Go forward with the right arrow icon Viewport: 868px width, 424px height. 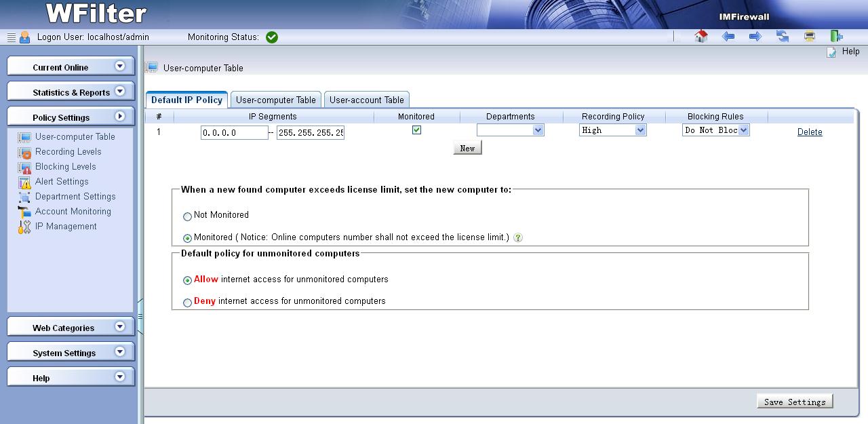coord(755,37)
